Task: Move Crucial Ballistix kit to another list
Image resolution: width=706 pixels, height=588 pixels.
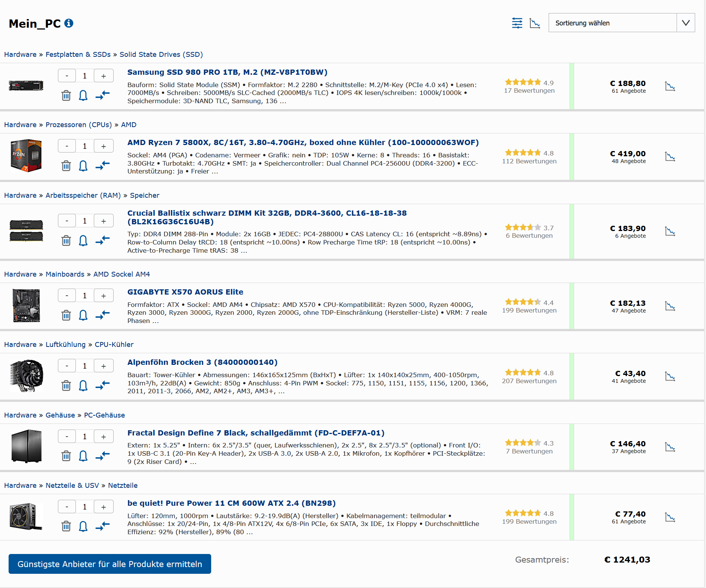Action: (x=102, y=240)
